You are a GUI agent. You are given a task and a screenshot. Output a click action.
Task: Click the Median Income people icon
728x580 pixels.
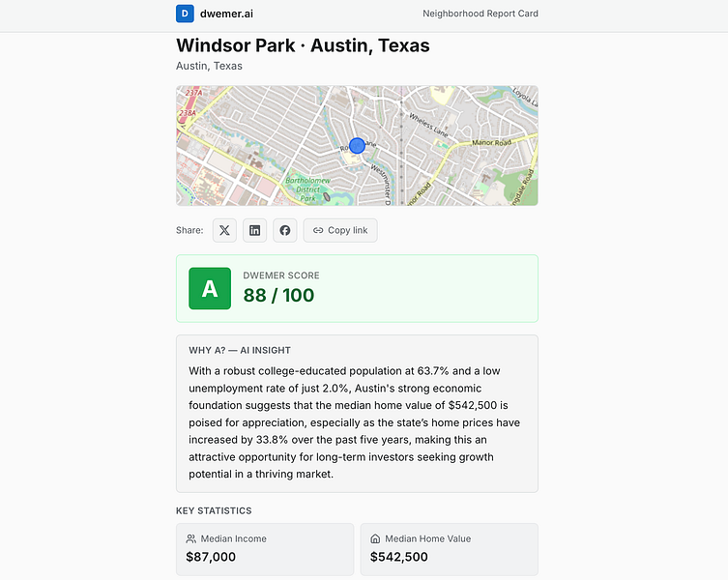point(190,538)
